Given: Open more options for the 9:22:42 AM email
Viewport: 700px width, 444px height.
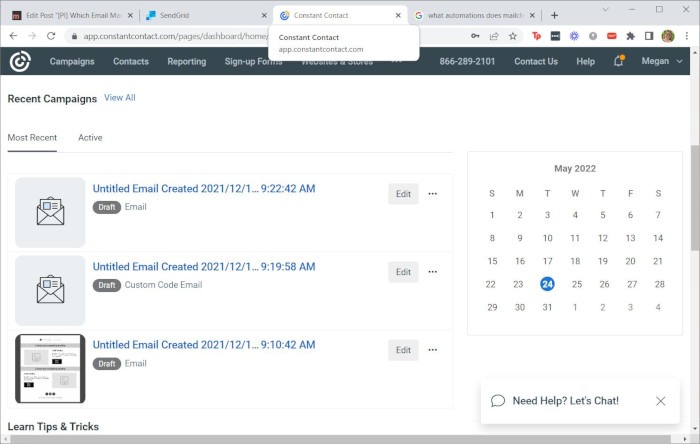Looking at the screenshot, I should pyautogui.click(x=433, y=194).
